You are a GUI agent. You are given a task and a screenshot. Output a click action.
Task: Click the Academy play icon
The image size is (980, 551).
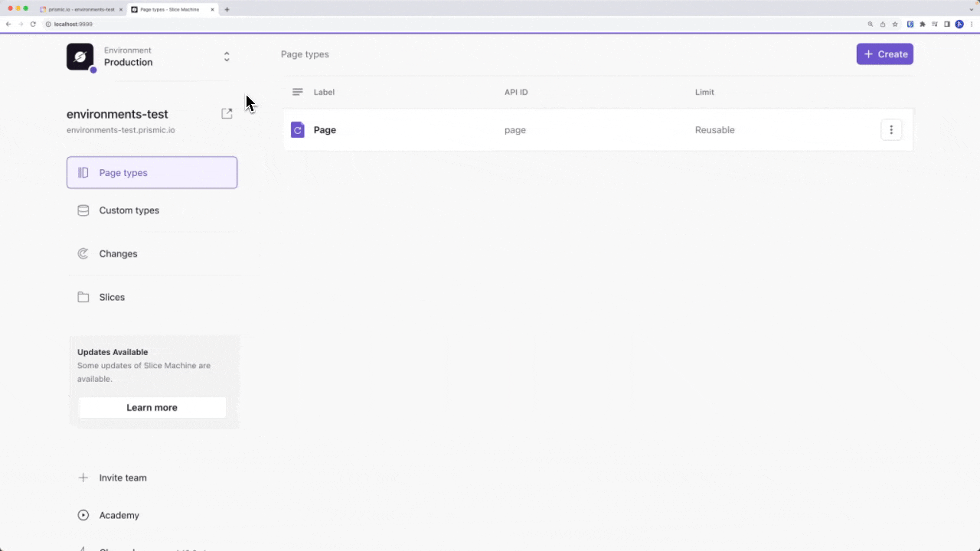coord(83,515)
